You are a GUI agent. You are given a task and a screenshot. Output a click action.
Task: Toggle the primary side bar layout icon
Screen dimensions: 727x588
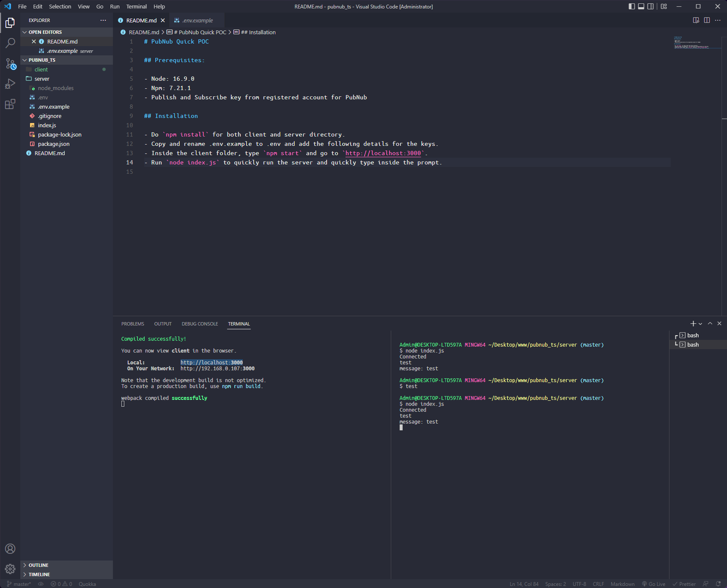[632, 6]
